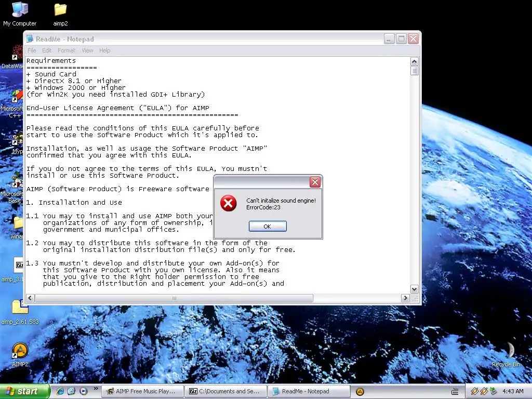Click Notepad vertical scrollbar thumb

414,71
